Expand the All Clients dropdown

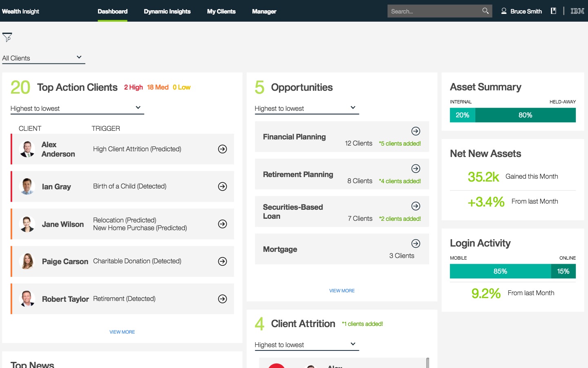coord(43,58)
